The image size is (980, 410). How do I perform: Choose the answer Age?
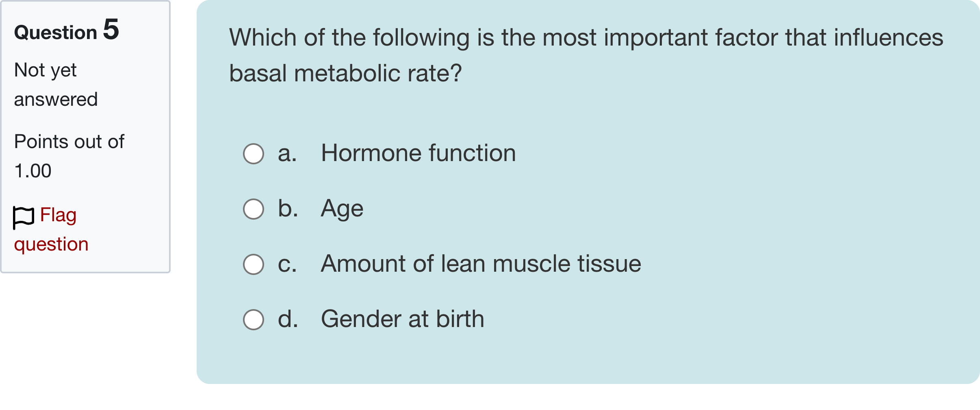pyautogui.click(x=341, y=209)
